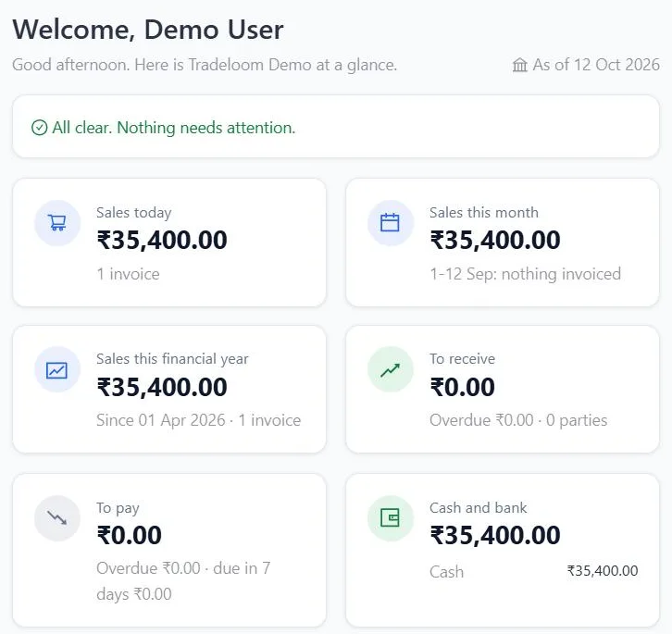Click the 'Sales this financial year' label
Image resolution: width=672 pixels, height=634 pixels.
pos(172,359)
